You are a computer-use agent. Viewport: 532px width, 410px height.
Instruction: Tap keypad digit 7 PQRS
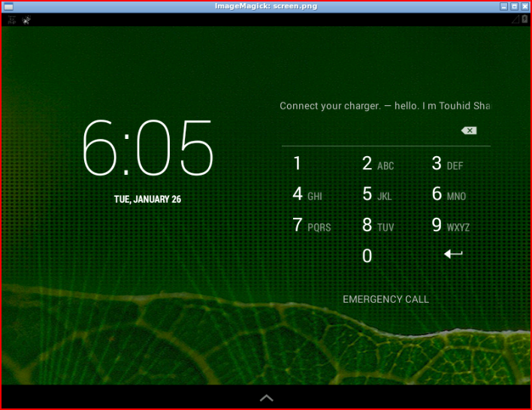click(312, 225)
